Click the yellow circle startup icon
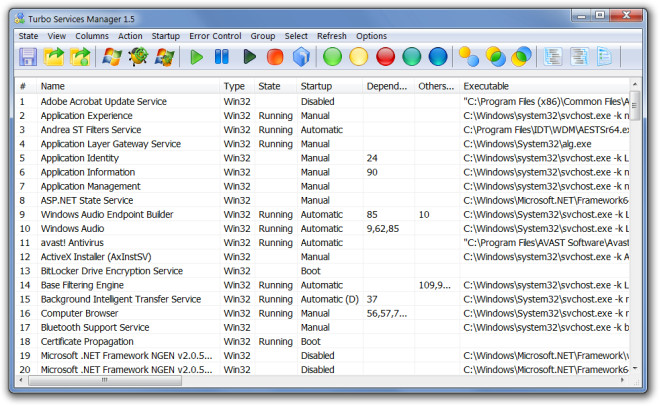 point(359,57)
